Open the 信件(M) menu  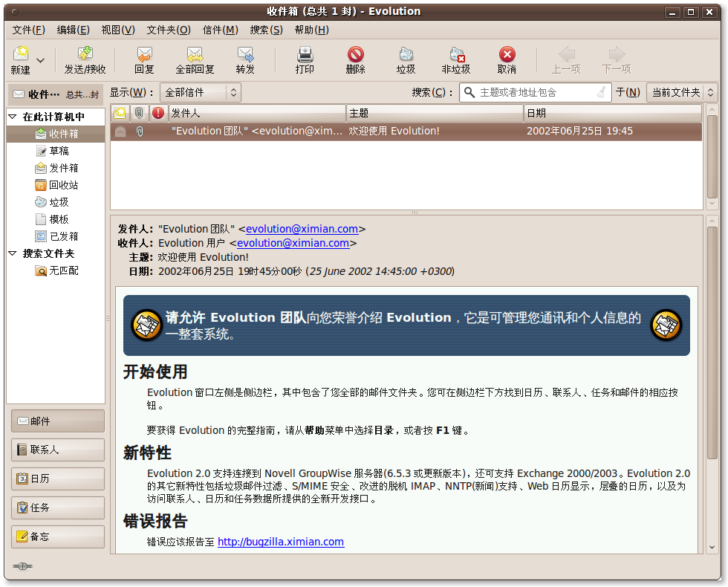tap(220, 30)
